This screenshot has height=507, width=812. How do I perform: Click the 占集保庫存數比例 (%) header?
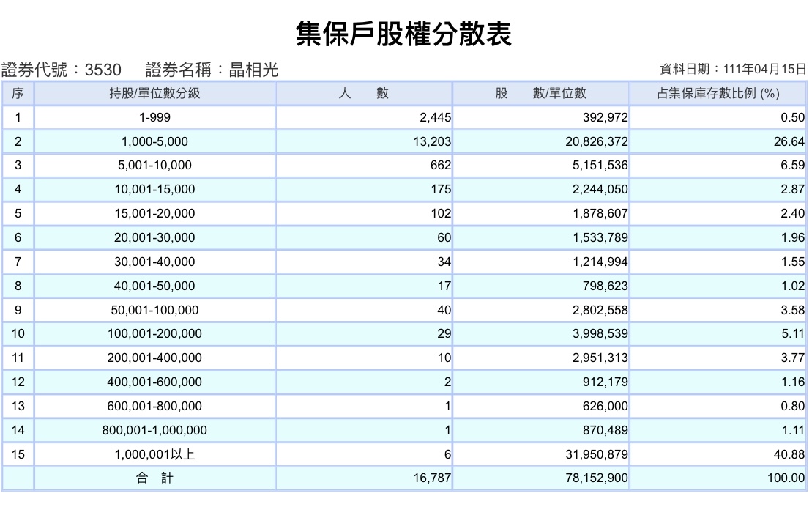[x=718, y=93]
